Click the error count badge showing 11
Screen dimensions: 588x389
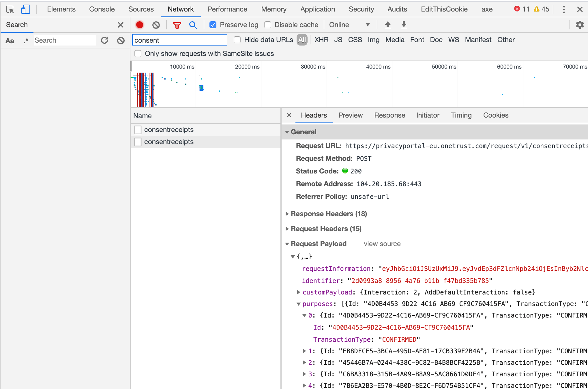coord(522,9)
